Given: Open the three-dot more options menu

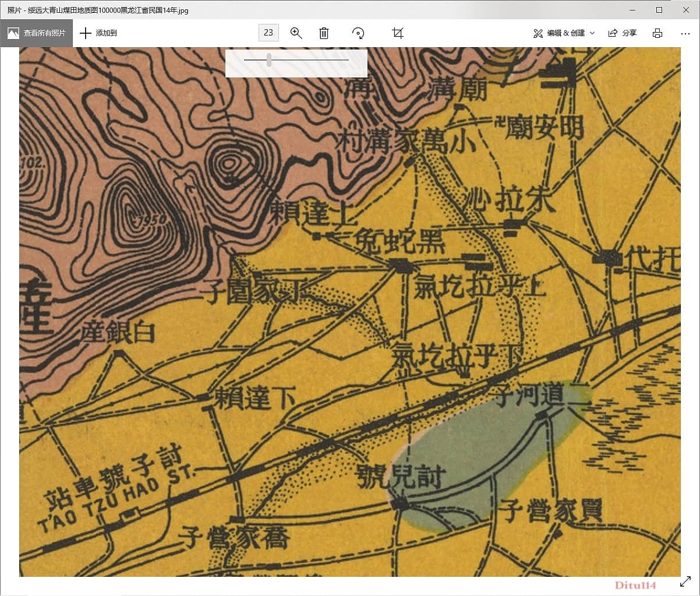Looking at the screenshot, I should (685, 33).
